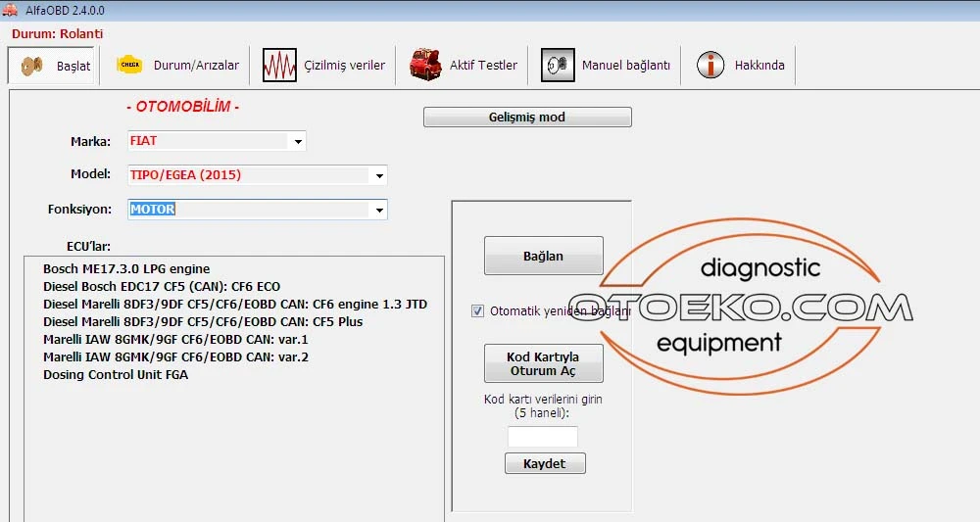
Task: Click the AlfaOBD app icon in title bar
Action: click(10, 10)
